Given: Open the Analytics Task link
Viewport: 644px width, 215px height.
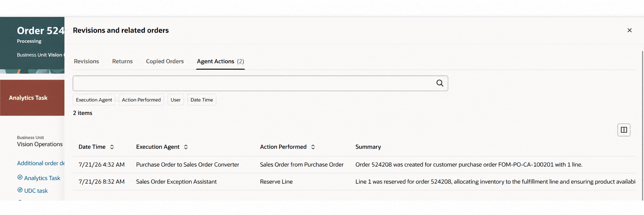Looking at the screenshot, I should coord(42,178).
